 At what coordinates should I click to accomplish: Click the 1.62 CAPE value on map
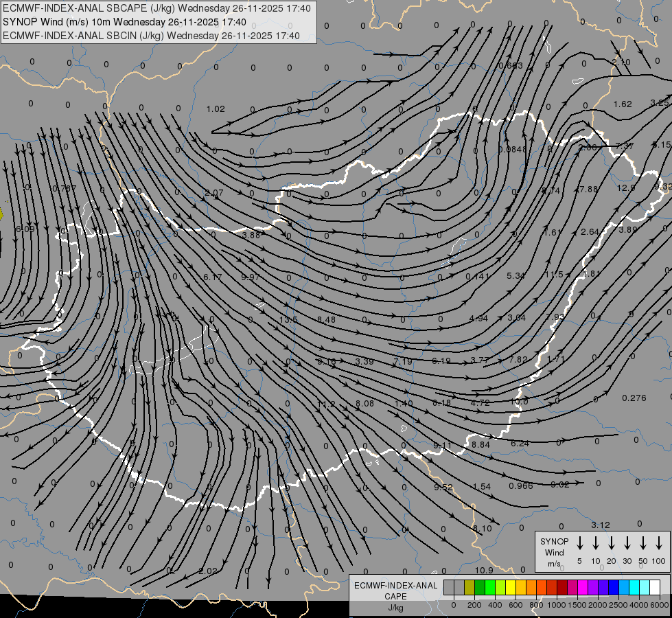click(623, 104)
